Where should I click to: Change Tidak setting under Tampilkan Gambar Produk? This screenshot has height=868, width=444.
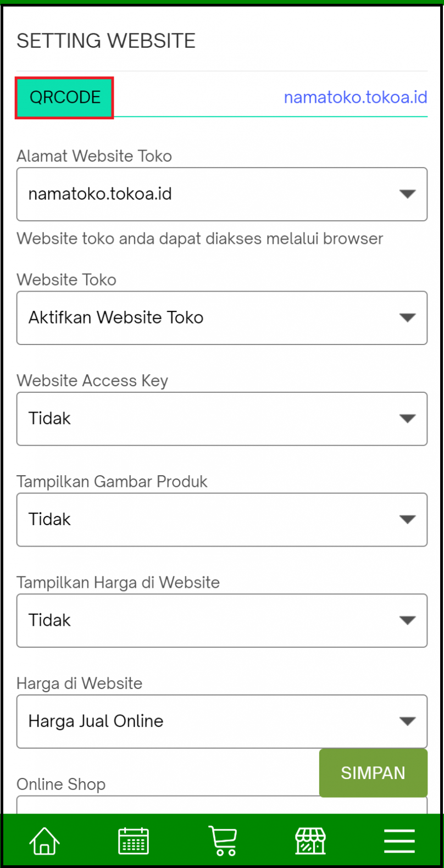coord(222,519)
